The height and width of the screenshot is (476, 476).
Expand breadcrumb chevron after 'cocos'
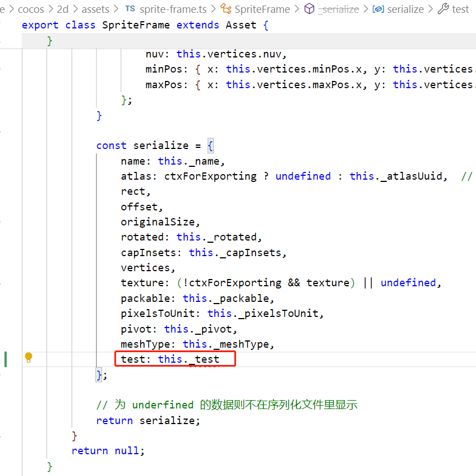point(50,9)
